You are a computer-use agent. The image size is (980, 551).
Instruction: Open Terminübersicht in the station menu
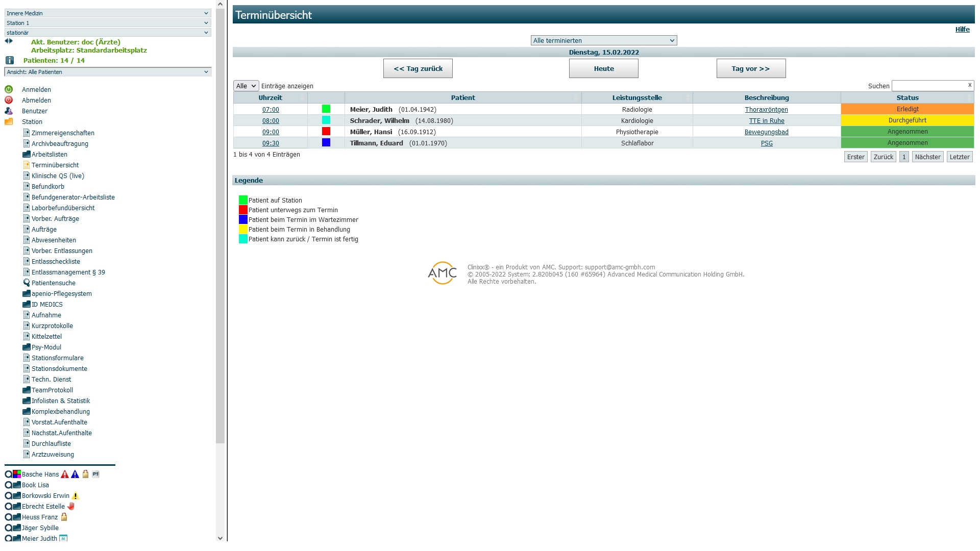coord(55,165)
